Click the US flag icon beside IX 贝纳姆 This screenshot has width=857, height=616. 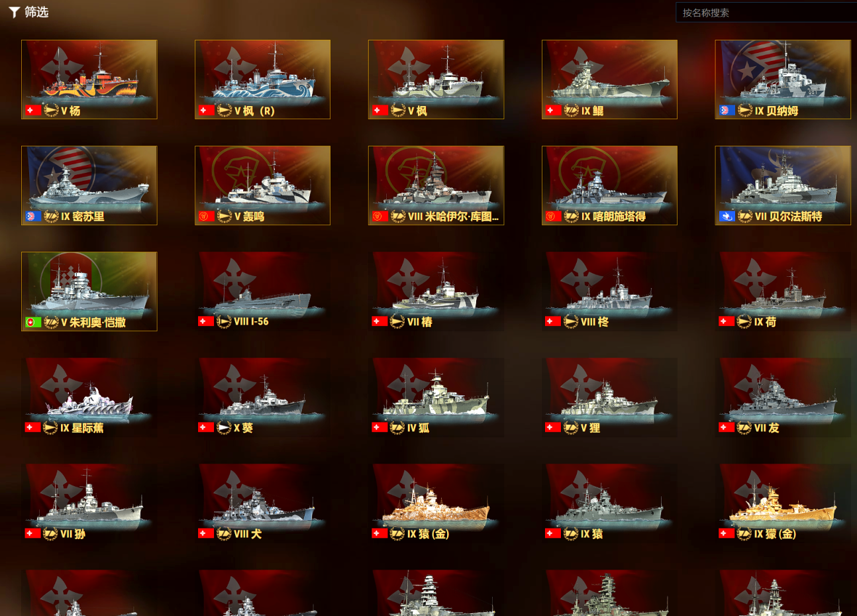(727, 111)
